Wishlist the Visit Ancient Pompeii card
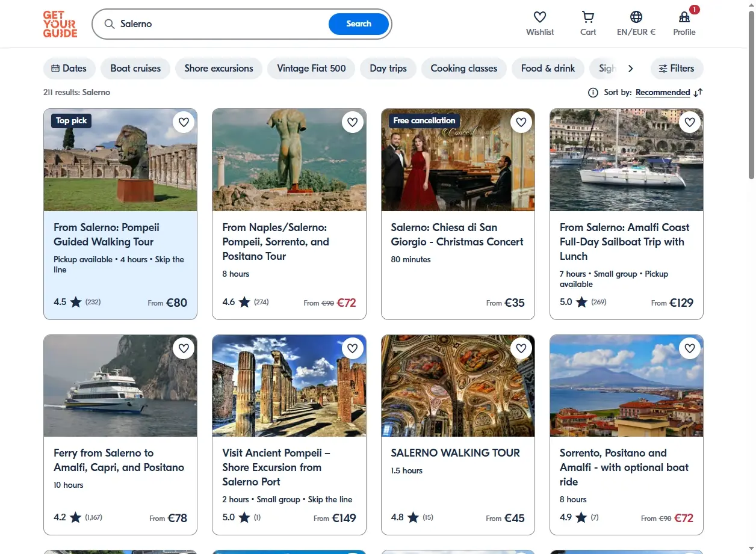This screenshot has width=756, height=554. [353, 348]
